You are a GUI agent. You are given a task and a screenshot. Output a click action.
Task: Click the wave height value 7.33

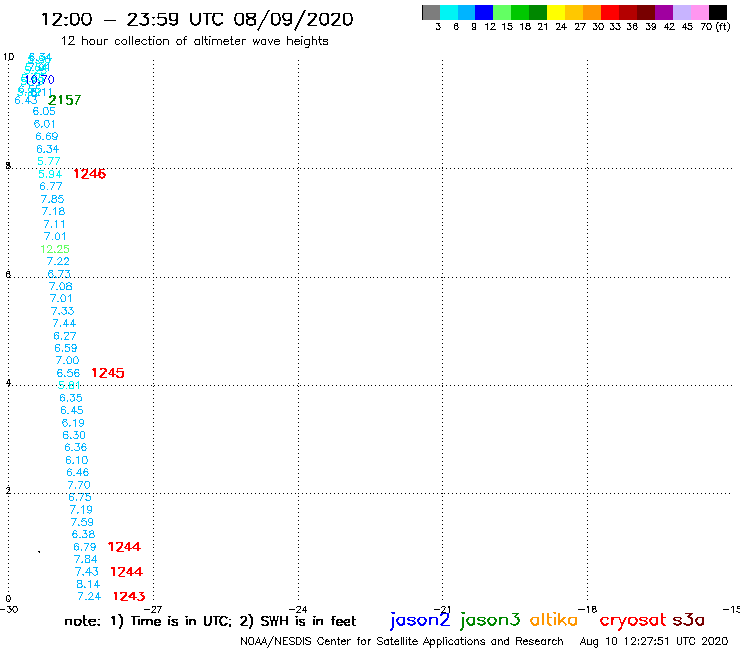(63, 311)
